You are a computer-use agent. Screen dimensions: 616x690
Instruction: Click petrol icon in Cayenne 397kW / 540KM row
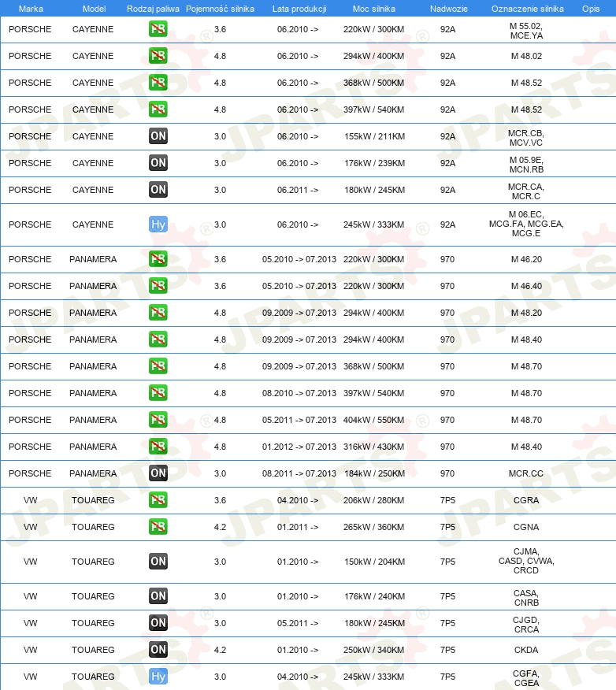tap(158, 109)
